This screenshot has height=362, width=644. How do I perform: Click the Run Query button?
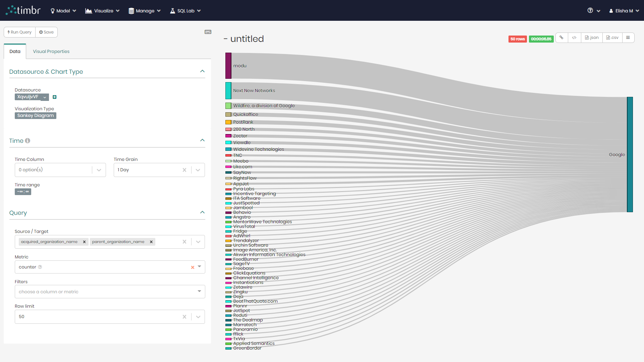(19, 32)
